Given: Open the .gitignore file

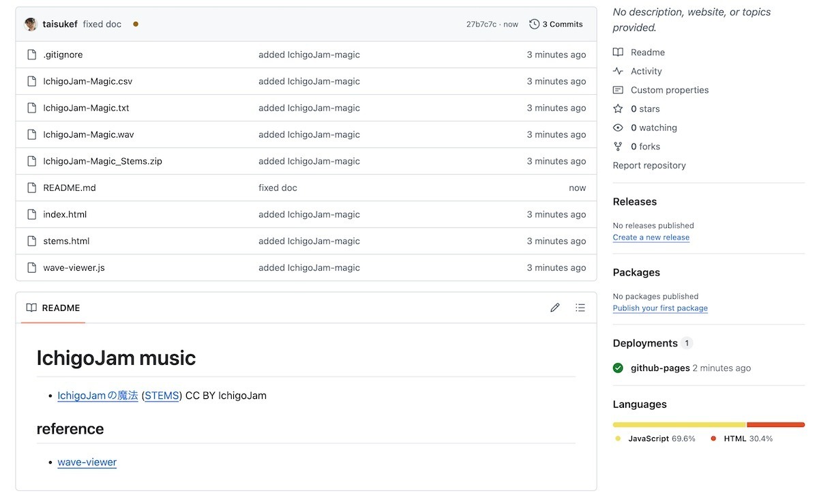Looking at the screenshot, I should tap(63, 55).
